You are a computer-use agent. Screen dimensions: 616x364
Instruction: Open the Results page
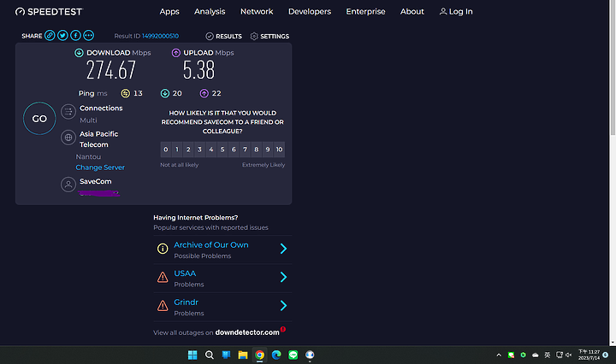(223, 36)
